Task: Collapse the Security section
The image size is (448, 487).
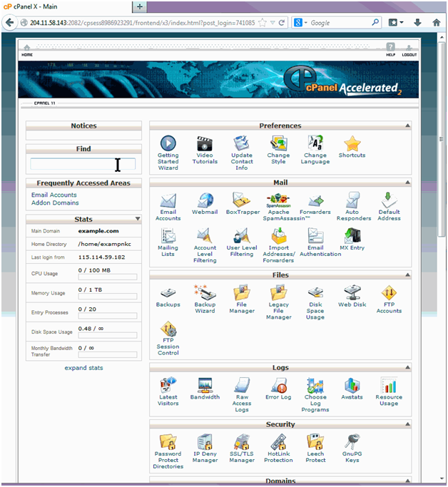Action: click(407, 424)
